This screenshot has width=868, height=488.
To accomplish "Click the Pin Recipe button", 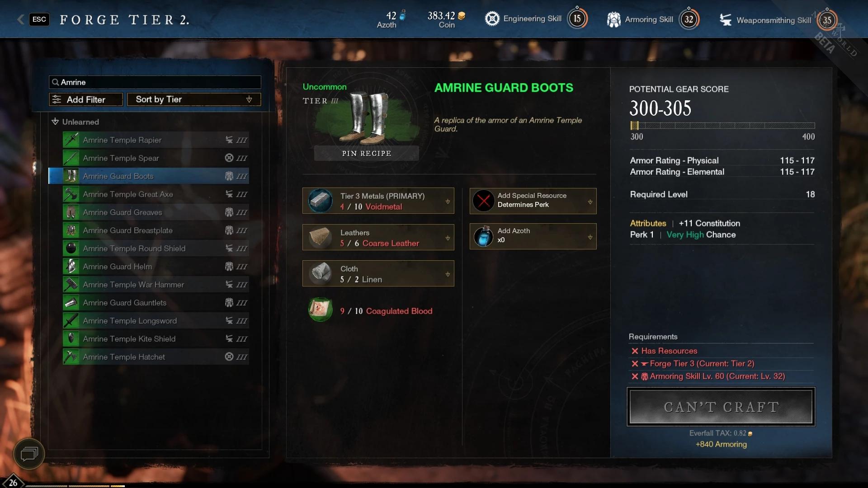I will [x=367, y=153].
